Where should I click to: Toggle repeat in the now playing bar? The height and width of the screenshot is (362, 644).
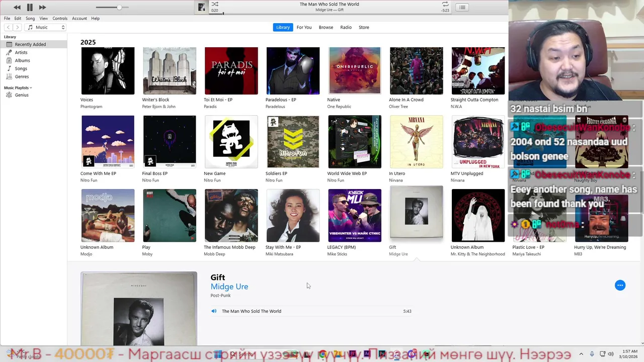tap(445, 4)
